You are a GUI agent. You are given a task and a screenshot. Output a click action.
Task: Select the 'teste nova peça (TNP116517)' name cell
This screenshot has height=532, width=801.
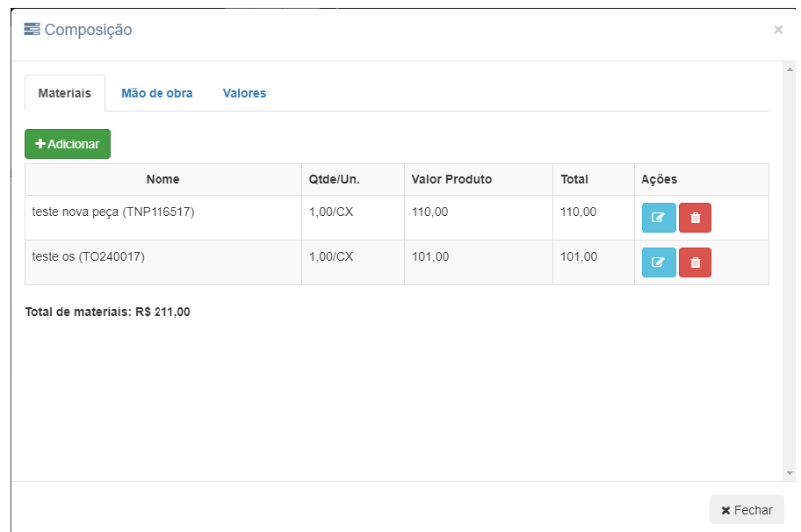[113, 212]
